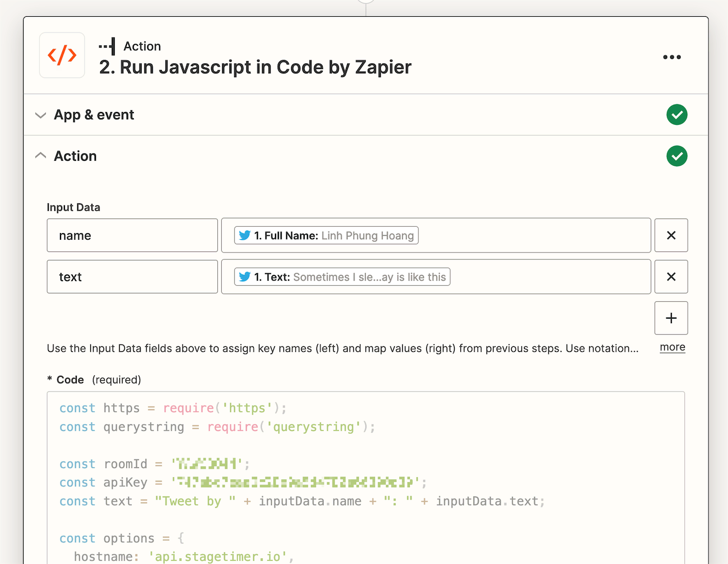Viewport: 728px width, 564px height.
Task: Click the orange code brackets logo
Action: coord(62,55)
